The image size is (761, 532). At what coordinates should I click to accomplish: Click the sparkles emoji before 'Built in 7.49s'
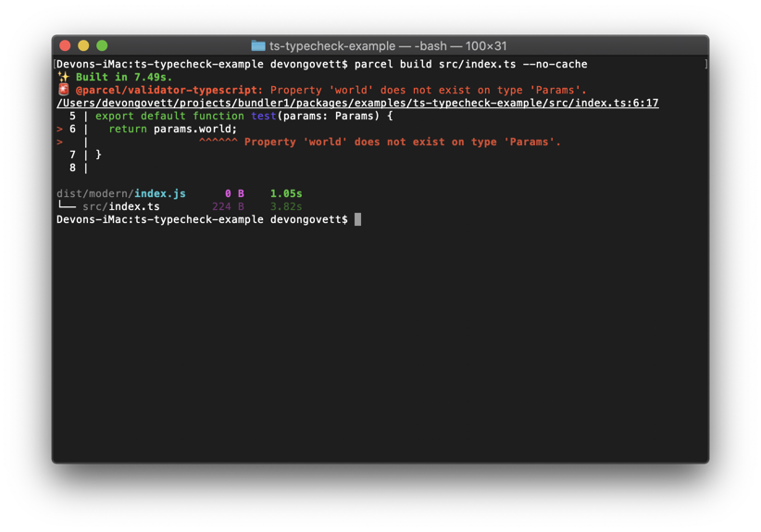click(x=64, y=77)
